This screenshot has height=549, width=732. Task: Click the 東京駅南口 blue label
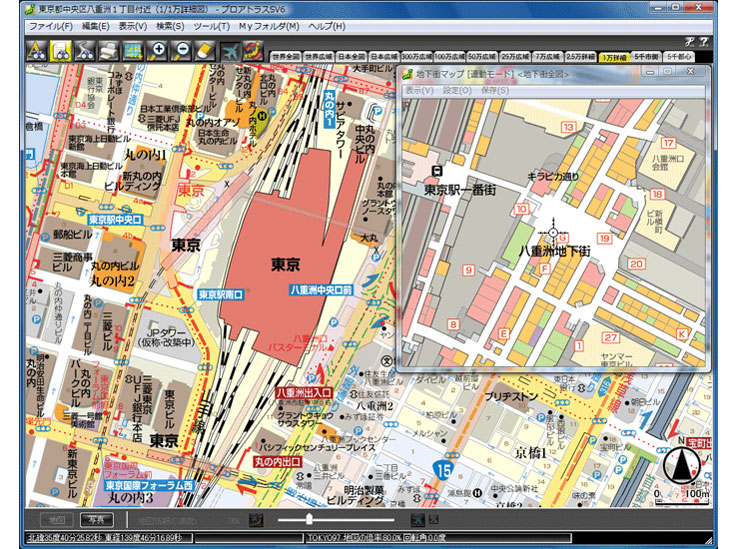click(x=220, y=295)
